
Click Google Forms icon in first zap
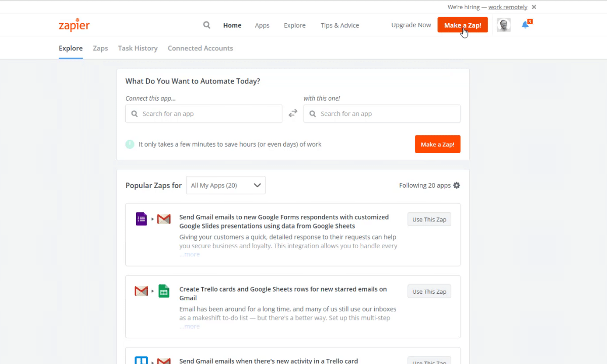point(142,219)
